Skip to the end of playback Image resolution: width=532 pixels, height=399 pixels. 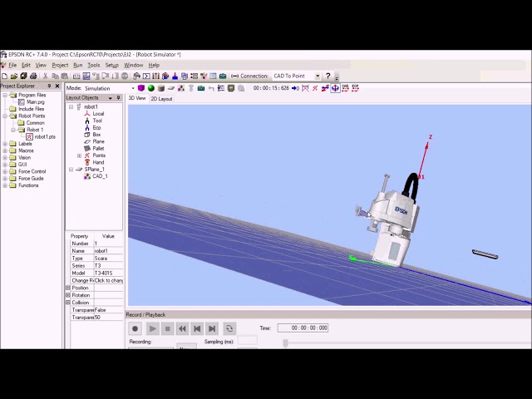pyautogui.click(x=212, y=328)
